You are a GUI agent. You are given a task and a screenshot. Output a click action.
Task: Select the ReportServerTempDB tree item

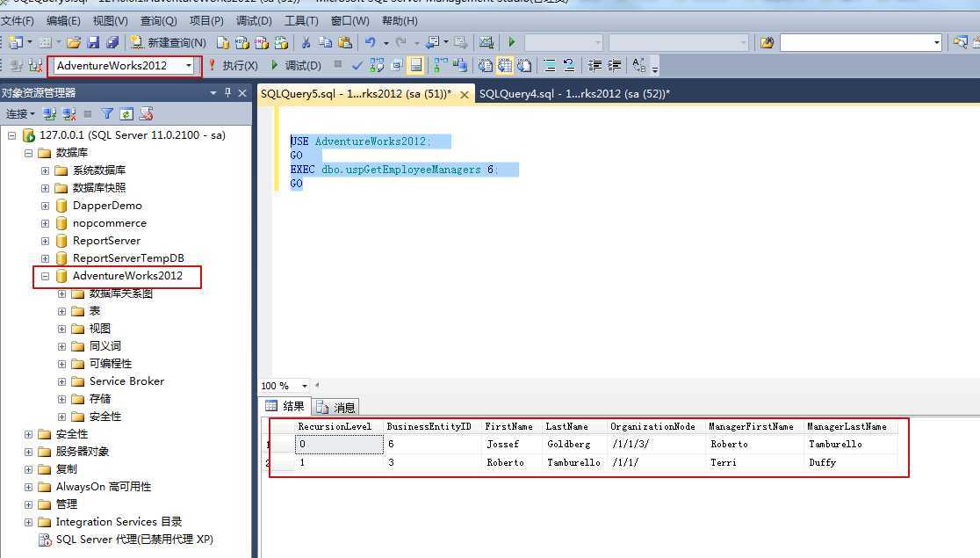click(x=128, y=258)
